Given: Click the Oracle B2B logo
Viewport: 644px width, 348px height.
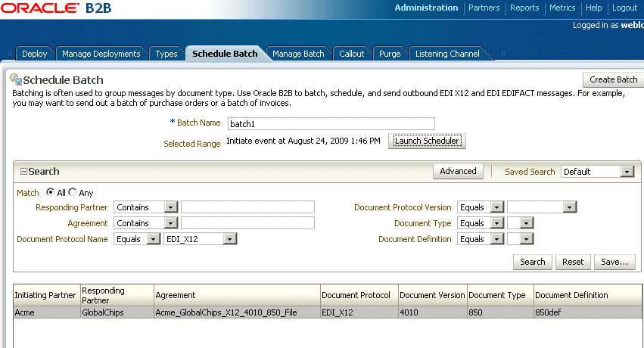Looking at the screenshot, I should (56, 8).
